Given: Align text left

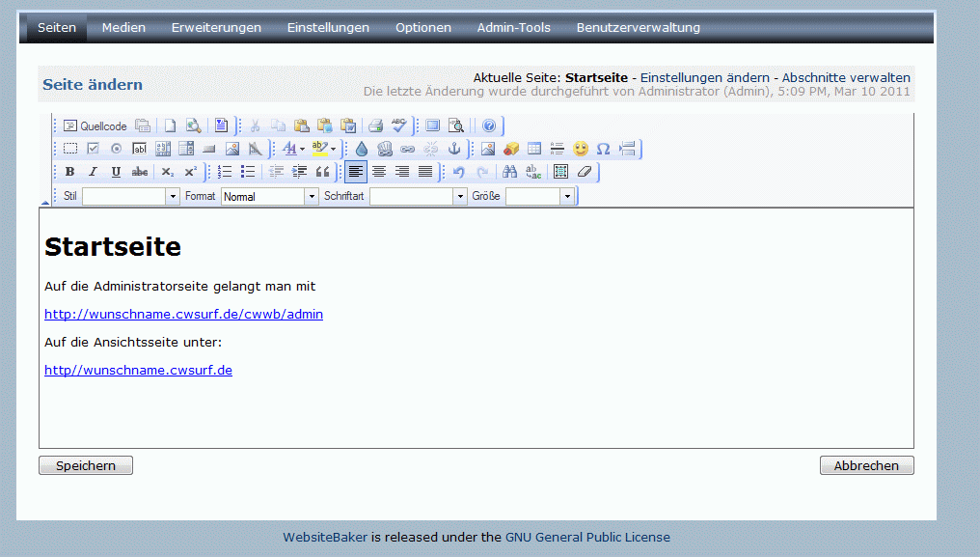Looking at the screenshot, I should tap(356, 172).
